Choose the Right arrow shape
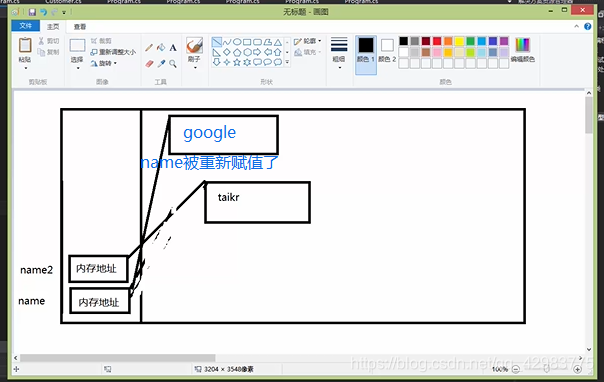604x382 pixels. tap(257, 52)
